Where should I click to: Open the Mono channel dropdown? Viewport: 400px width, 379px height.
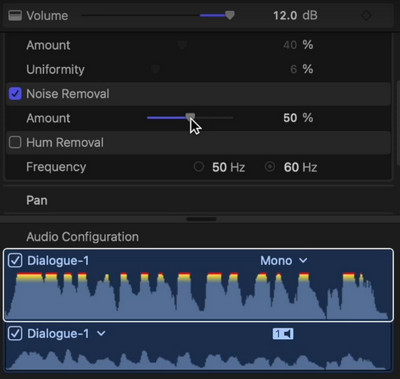pyautogui.click(x=284, y=260)
